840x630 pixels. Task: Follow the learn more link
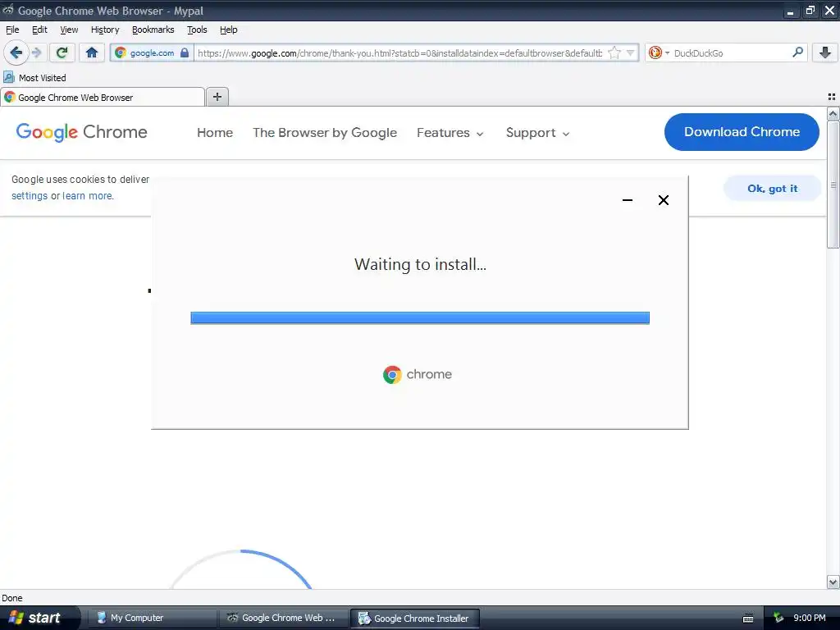tap(88, 196)
